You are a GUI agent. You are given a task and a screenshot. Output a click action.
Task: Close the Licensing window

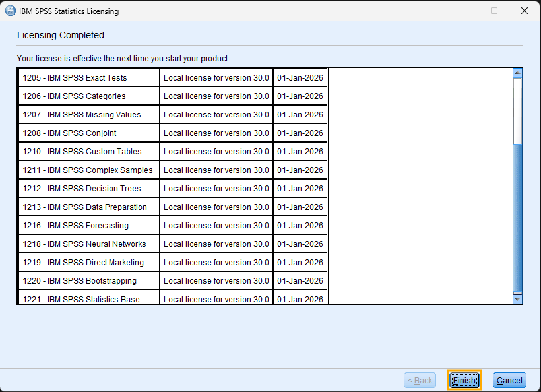tap(524, 11)
